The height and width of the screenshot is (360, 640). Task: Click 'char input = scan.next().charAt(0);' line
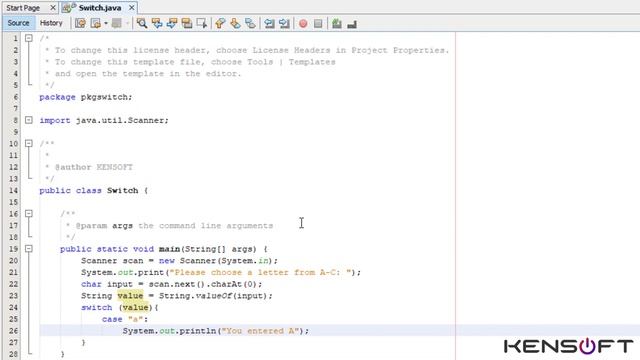[x=171, y=284]
